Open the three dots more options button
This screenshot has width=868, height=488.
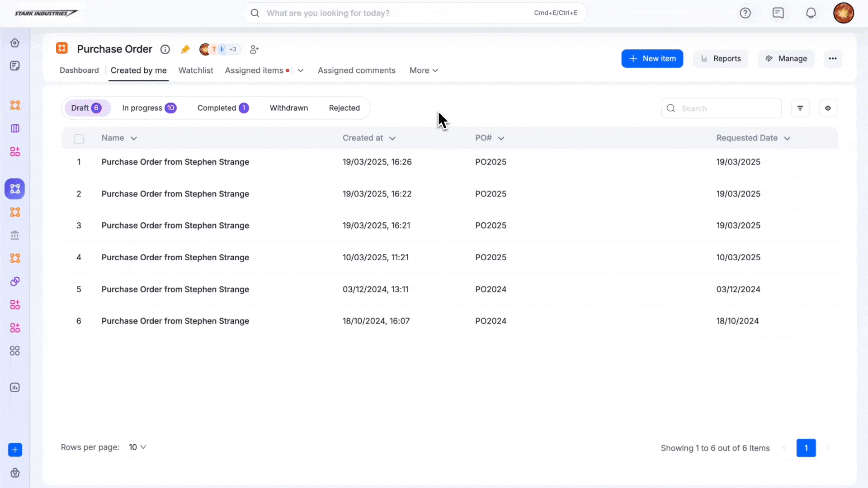(833, 59)
